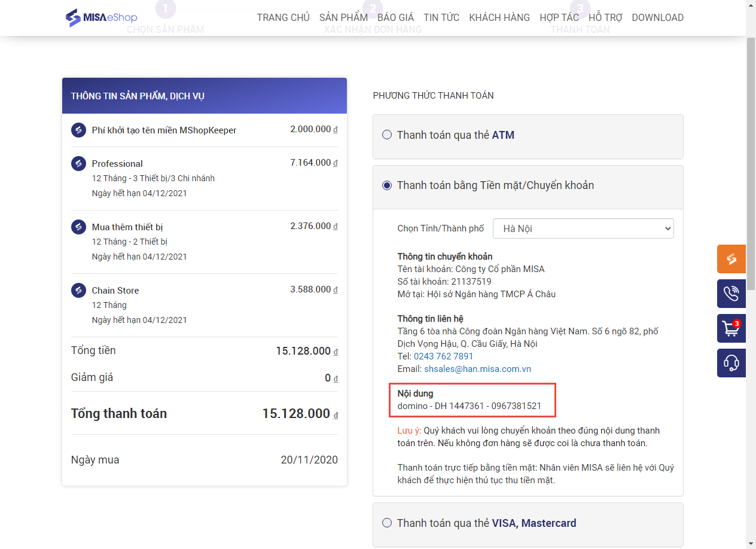Go to the BÁO GIÁ menu
756x549 pixels.
(x=395, y=18)
